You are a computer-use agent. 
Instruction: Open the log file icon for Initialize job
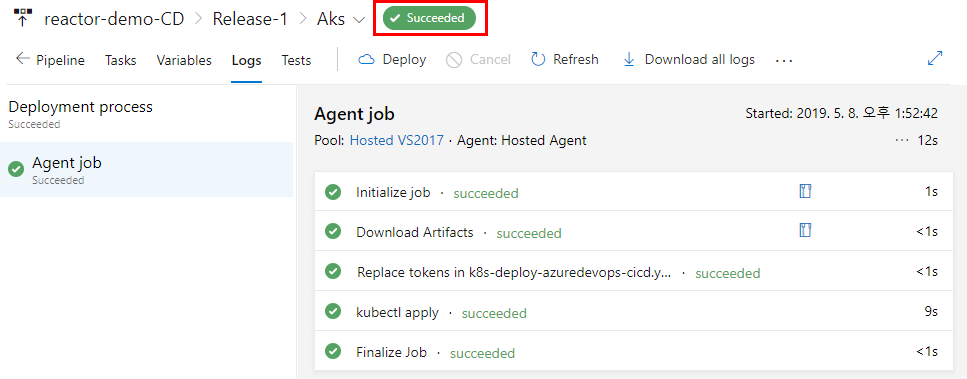[x=805, y=192]
